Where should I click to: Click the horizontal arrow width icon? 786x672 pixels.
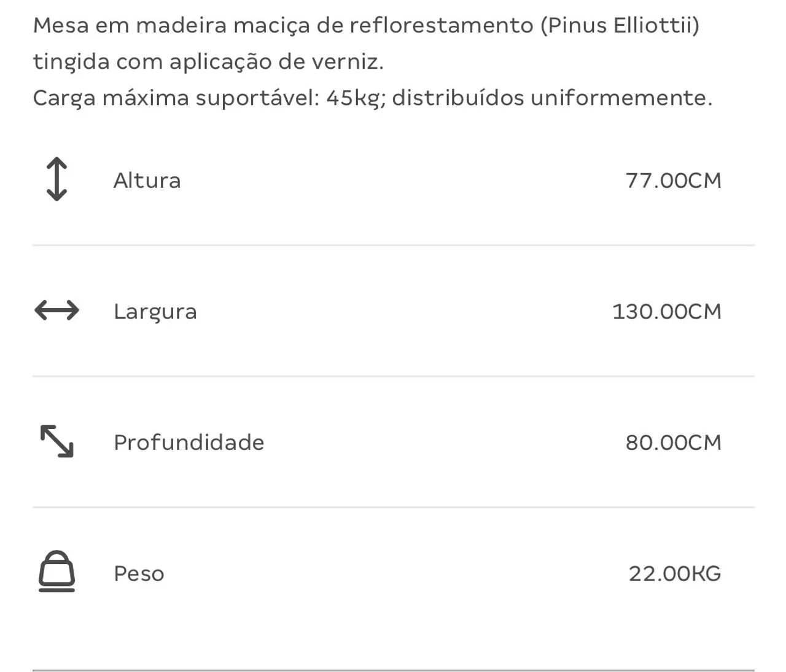pos(56,311)
